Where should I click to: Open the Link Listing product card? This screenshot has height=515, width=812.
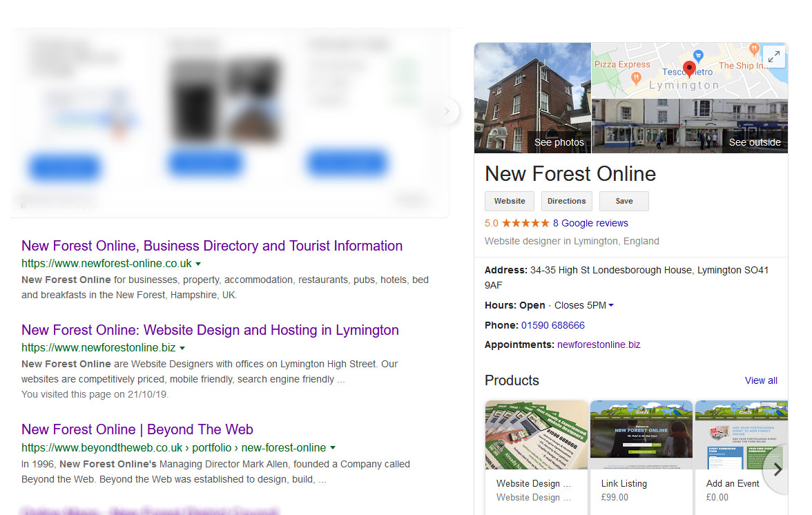[641, 458]
